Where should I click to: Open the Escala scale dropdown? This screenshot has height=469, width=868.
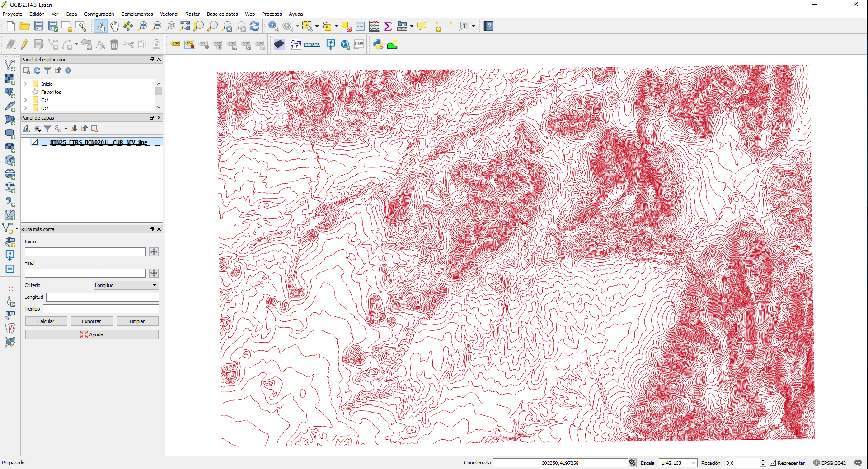tap(693, 463)
